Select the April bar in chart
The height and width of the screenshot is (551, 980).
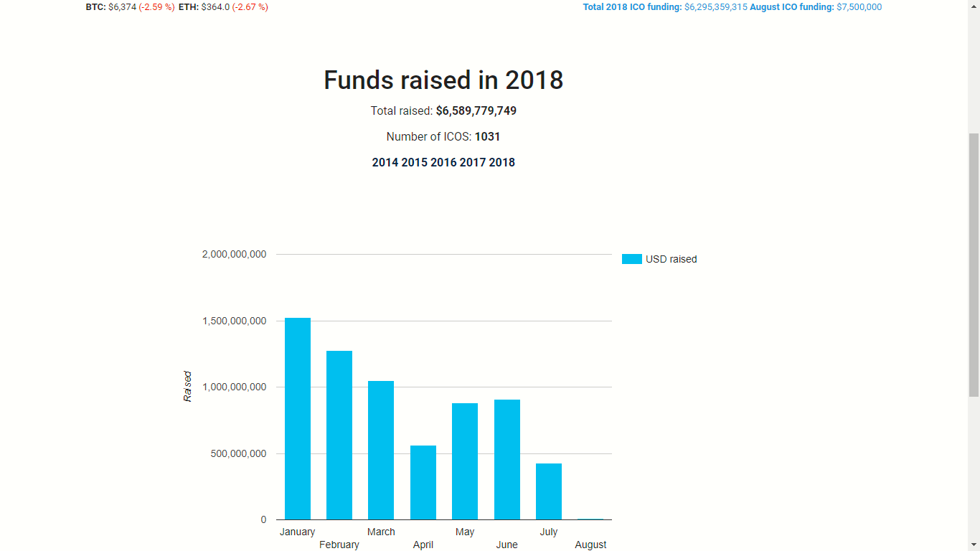tap(423, 483)
